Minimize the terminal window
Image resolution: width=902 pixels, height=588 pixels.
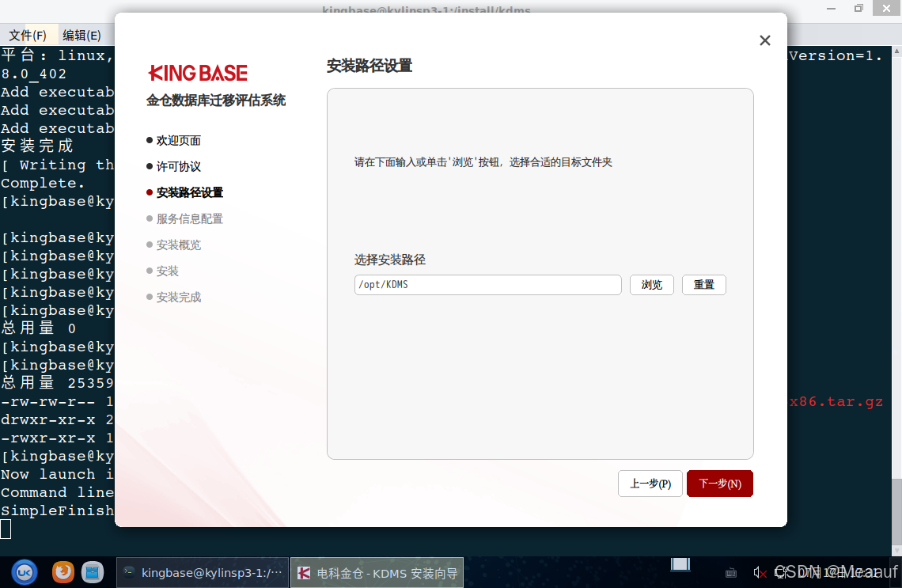[x=832, y=8]
